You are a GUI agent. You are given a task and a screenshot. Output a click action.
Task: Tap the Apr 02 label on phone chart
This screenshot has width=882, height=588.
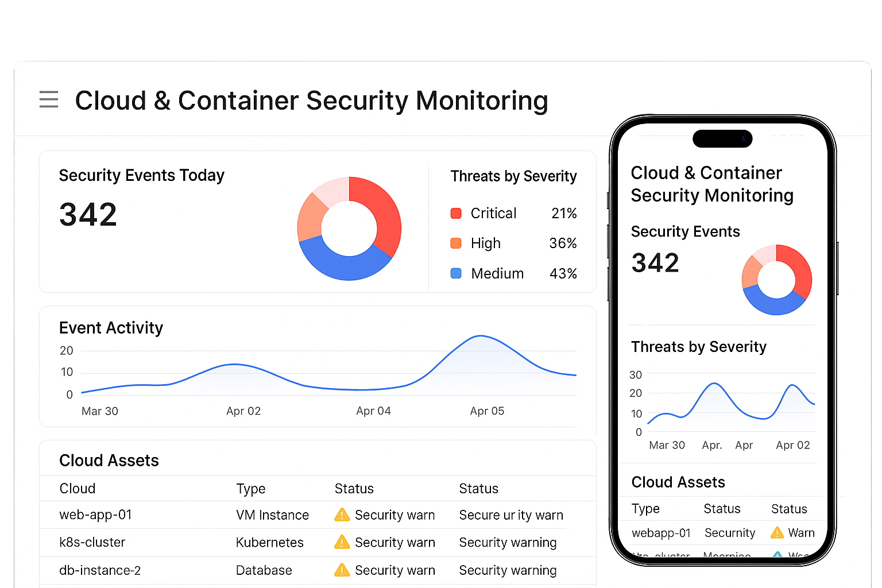coord(792,445)
